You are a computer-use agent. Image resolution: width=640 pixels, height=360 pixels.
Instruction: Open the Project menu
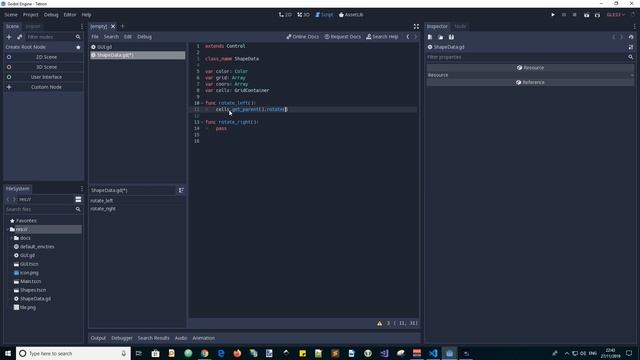(31, 15)
